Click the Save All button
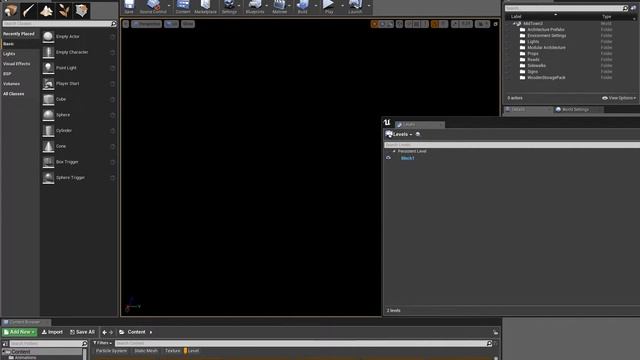Image resolution: width=640 pixels, height=360 pixels. tap(82, 332)
